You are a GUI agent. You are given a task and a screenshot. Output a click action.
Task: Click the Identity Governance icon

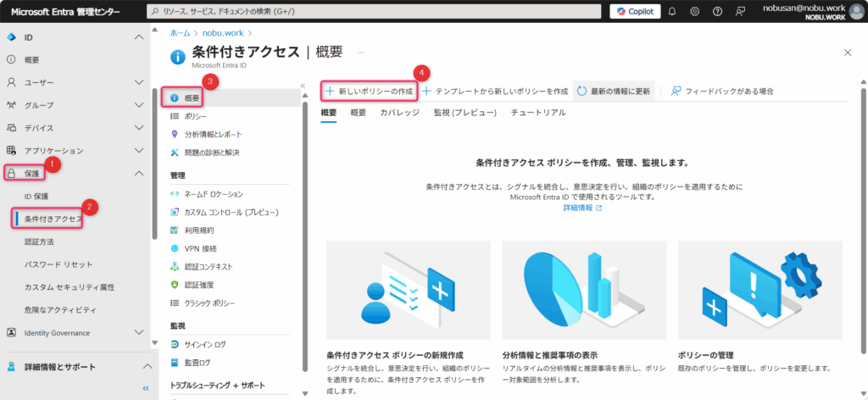10,332
